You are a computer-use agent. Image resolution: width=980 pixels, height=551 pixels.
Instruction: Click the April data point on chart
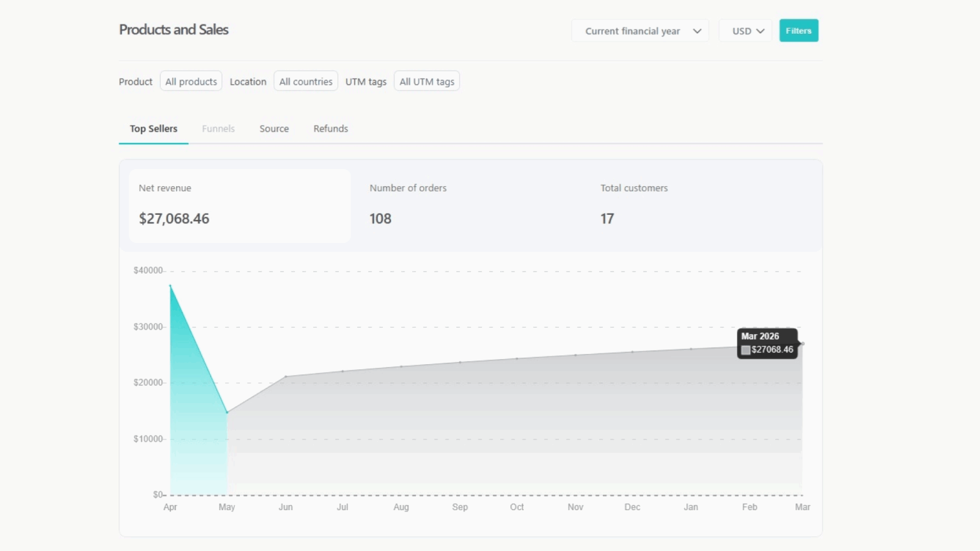[x=170, y=286]
